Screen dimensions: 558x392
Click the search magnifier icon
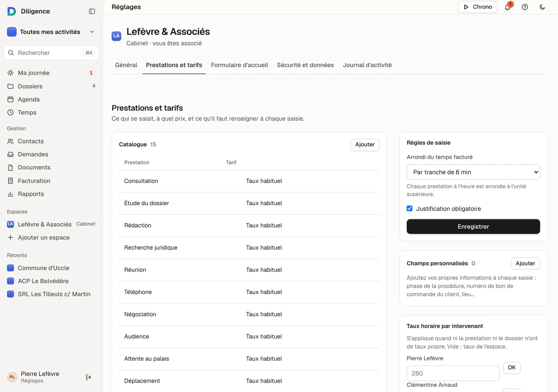[x=11, y=53]
